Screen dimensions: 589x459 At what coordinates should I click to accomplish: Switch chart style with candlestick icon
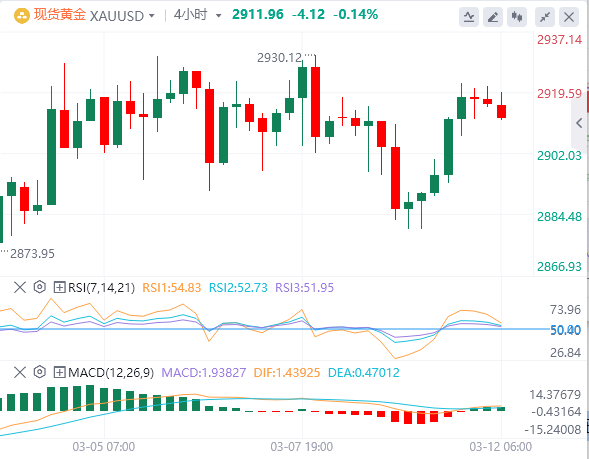click(517, 17)
